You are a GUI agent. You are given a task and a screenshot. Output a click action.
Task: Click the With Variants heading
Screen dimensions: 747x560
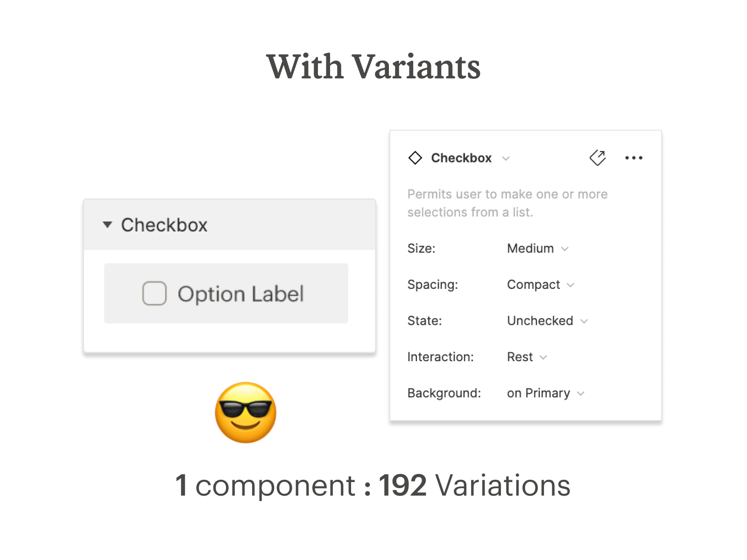(x=373, y=66)
